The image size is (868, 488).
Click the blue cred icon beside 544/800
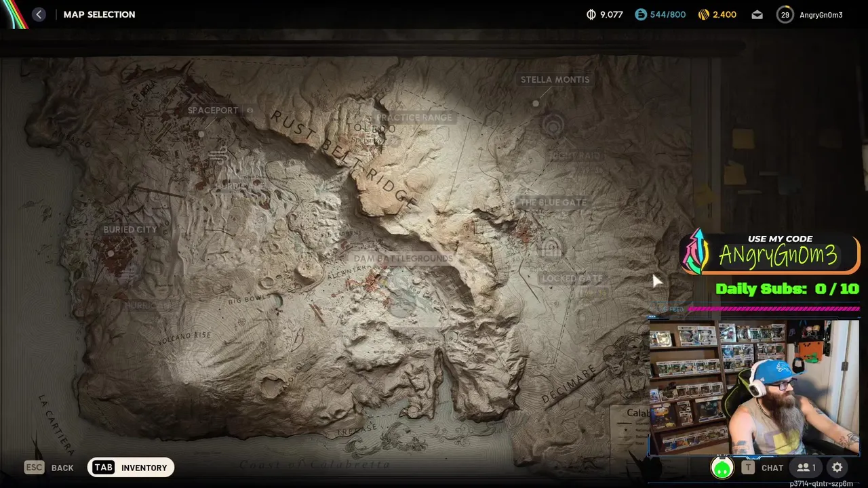(641, 14)
